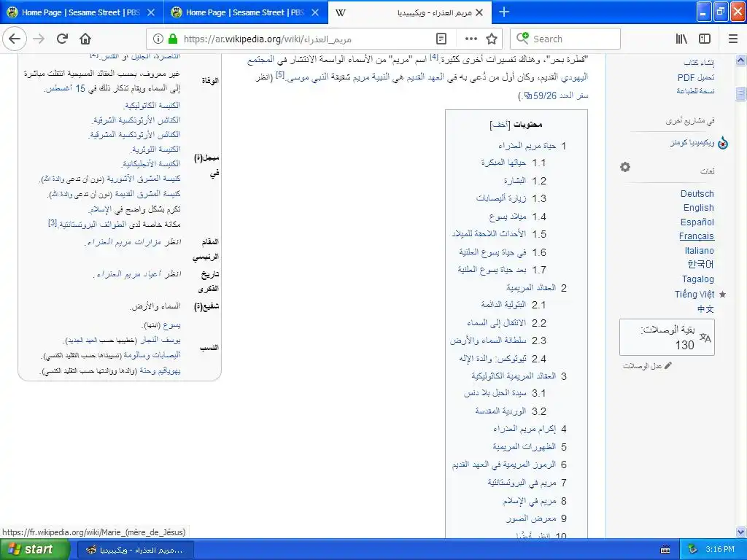Image resolution: width=747 pixels, height=560 pixels.
Task: Click the tray icon beside the clock
Action: click(693, 549)
